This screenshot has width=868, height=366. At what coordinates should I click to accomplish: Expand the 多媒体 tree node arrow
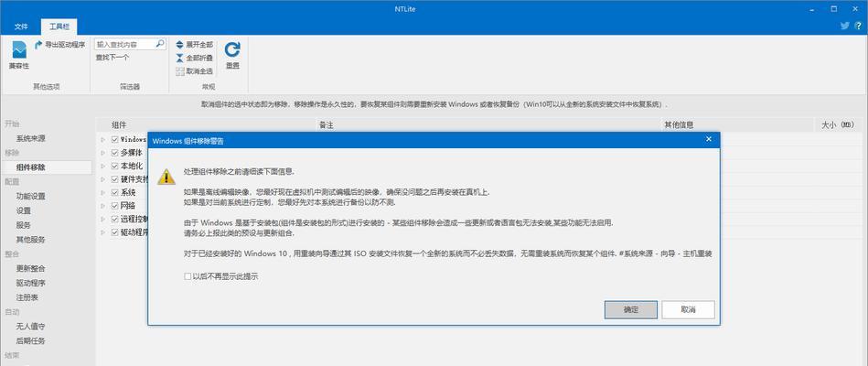pyautogui.click(x=103, y=153)
